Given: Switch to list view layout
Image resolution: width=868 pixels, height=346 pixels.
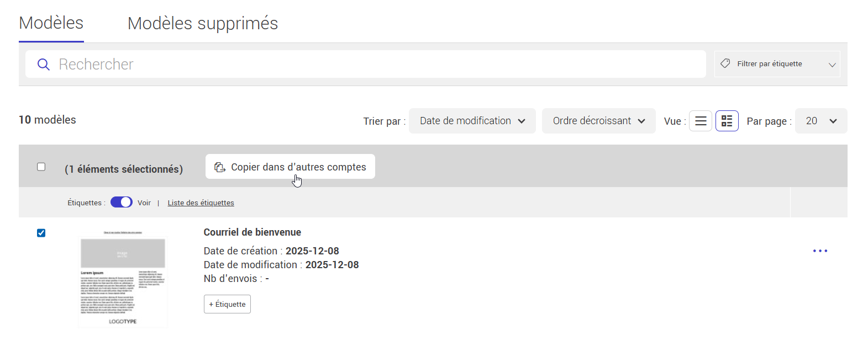Looking at the screenshot, I should point(700,121).
